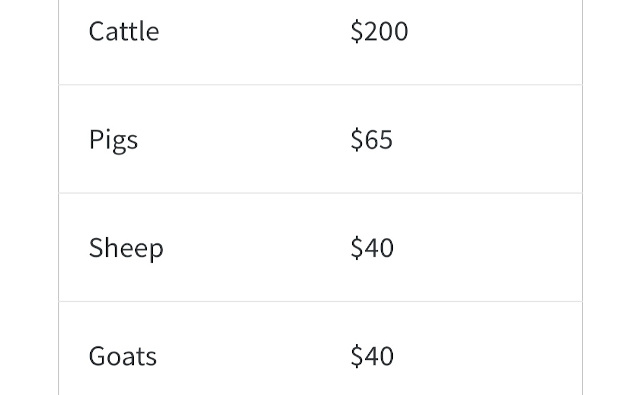Select the $200 price value

pos(379,31)
